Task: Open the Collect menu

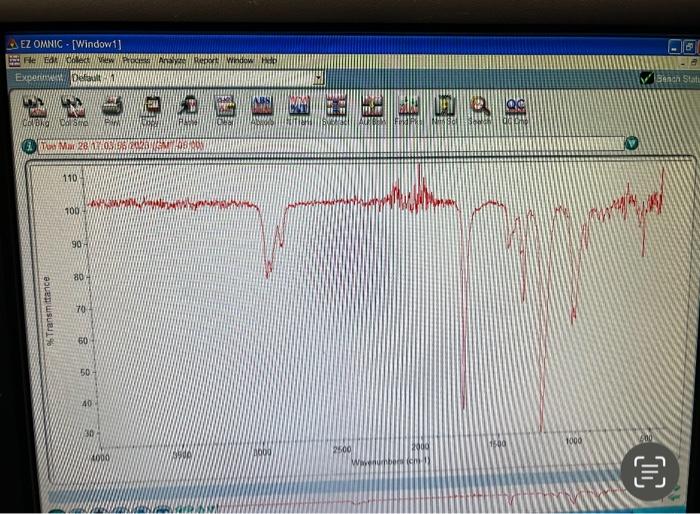Action: point(78,60)
